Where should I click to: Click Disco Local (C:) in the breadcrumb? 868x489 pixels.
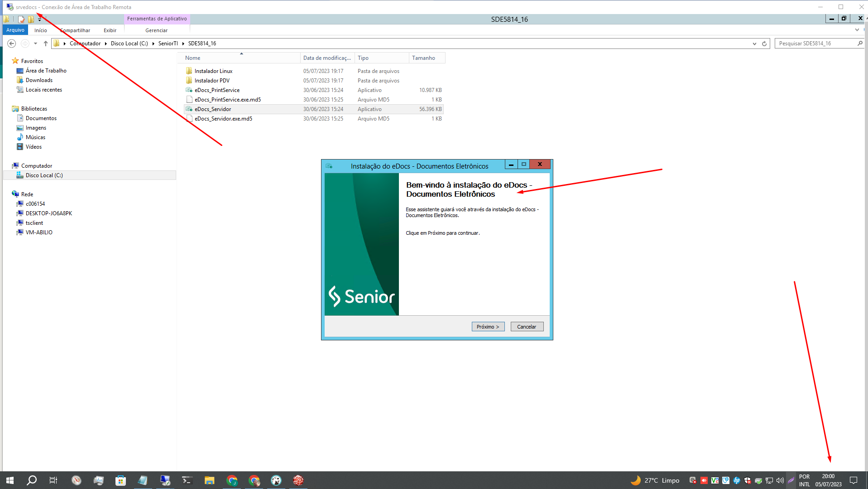pyautogui.click(x=129, y=44)
